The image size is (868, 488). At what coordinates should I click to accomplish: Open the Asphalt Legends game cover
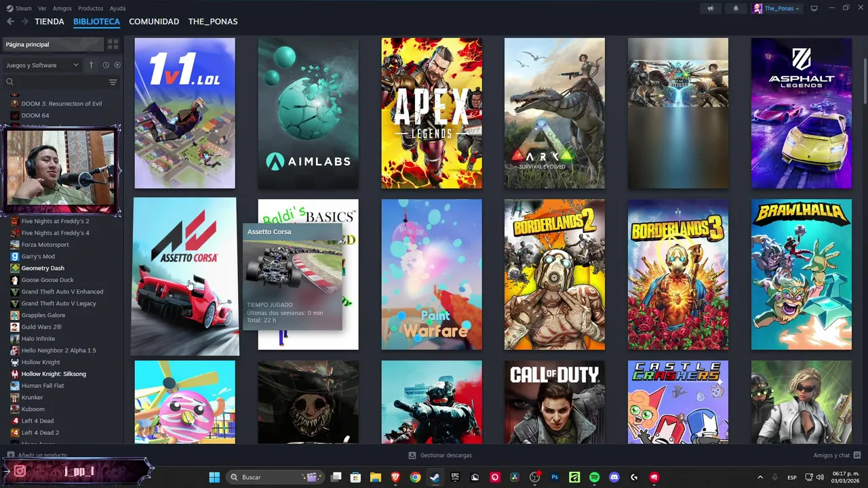click(801, 113)
